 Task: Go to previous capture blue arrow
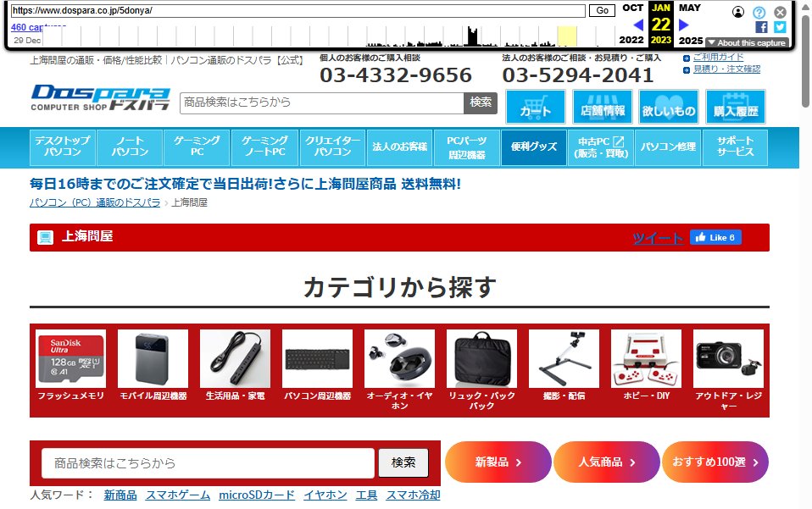pyautogui.click(x=638, y=25)
